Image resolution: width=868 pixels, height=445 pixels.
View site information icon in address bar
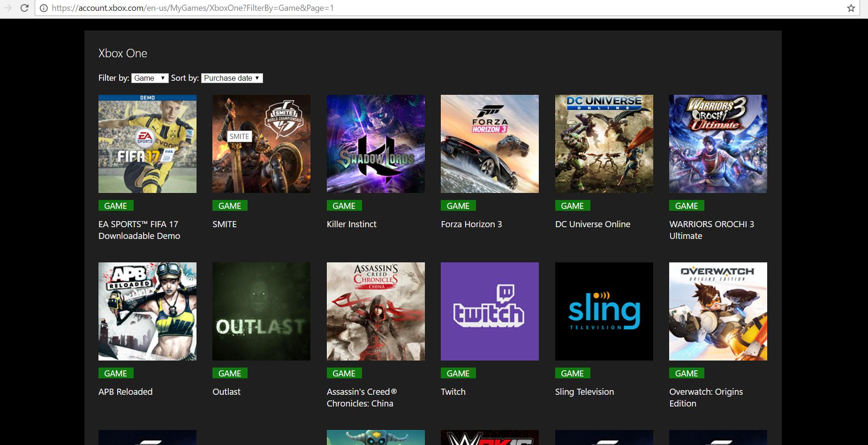[x=44, y=8]
